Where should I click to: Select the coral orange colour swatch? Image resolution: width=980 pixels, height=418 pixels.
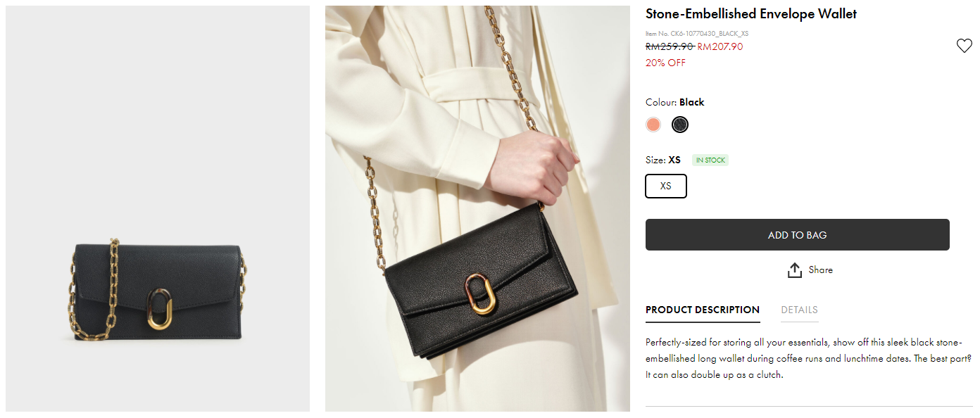pyautogui.click(x=653, y=125)
